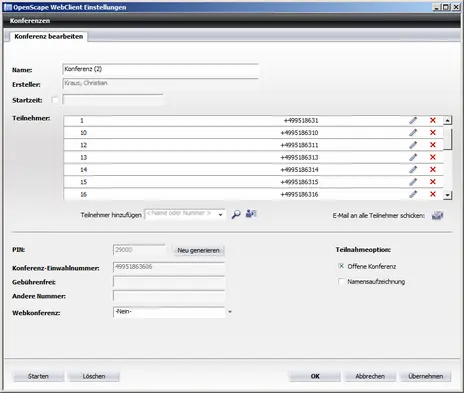Edit participant 14 with the pencil icon

413,170
